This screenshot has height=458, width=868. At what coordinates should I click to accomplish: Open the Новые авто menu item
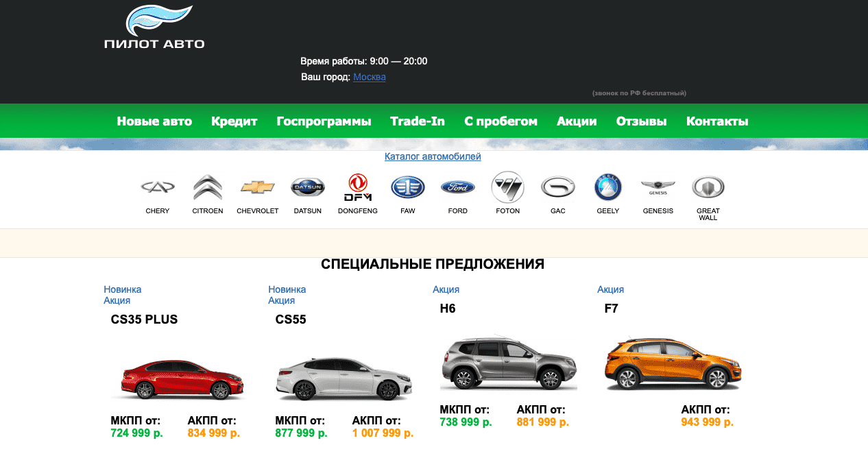[x=154, y=121]
